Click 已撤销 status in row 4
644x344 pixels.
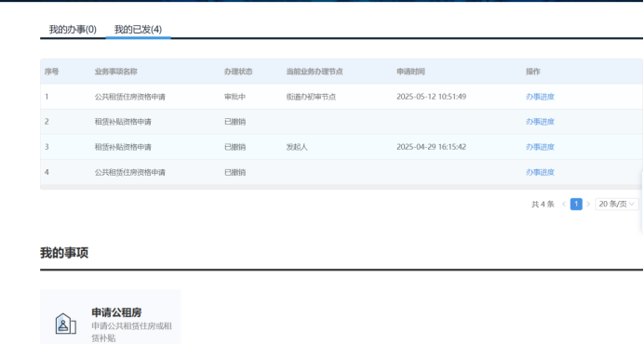point(235,172)
